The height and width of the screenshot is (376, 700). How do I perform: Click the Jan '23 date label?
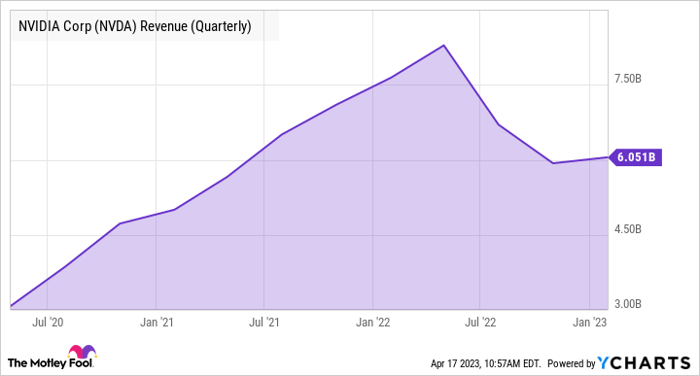tap(590, 322)
